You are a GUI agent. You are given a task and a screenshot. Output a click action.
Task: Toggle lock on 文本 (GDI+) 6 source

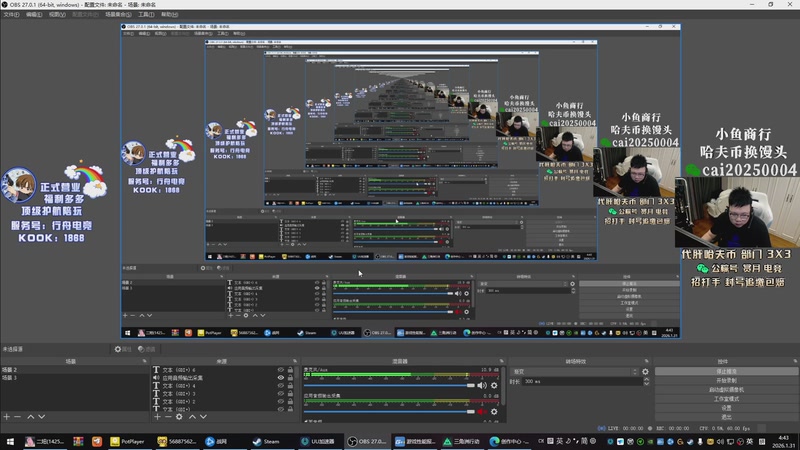click(x=290, y=370)
